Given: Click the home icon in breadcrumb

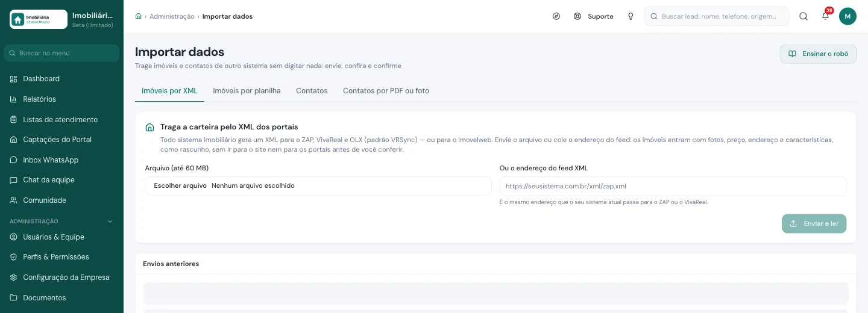Looking at the screenshot, I should [x=139, y=16].
